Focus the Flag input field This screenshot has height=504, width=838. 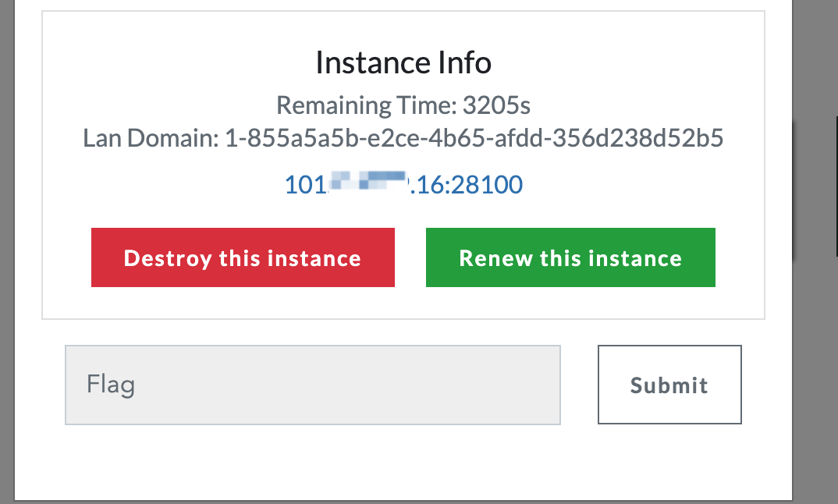[312, 385]
